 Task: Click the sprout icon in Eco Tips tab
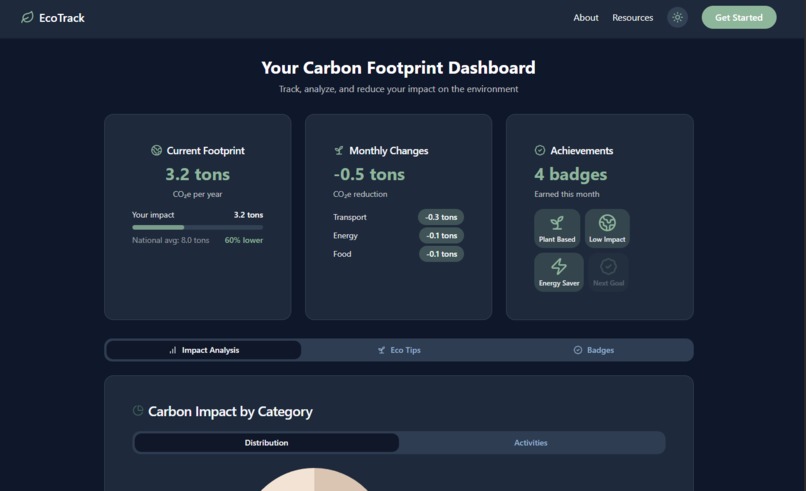(x=381, y=350)
